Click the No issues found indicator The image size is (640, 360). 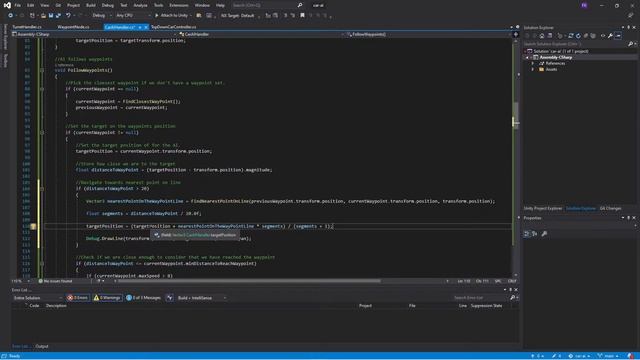click(x=56, y=281)
